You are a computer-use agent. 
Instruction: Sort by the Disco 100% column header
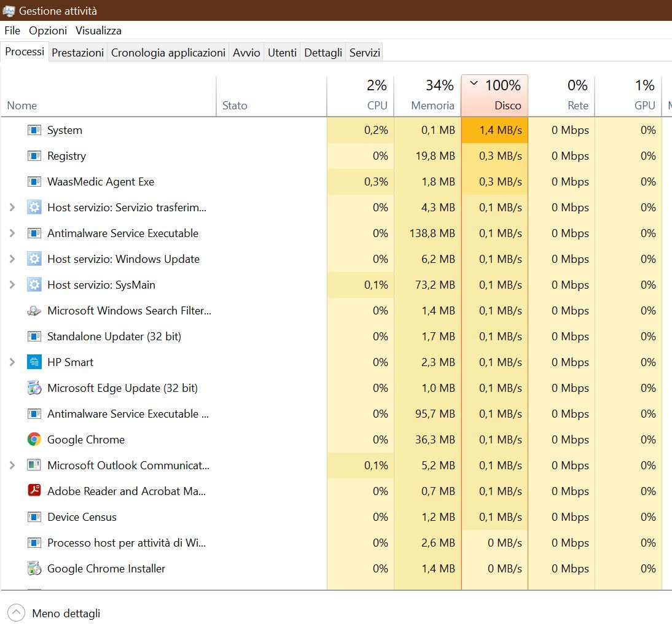click(x=494, y=96)
